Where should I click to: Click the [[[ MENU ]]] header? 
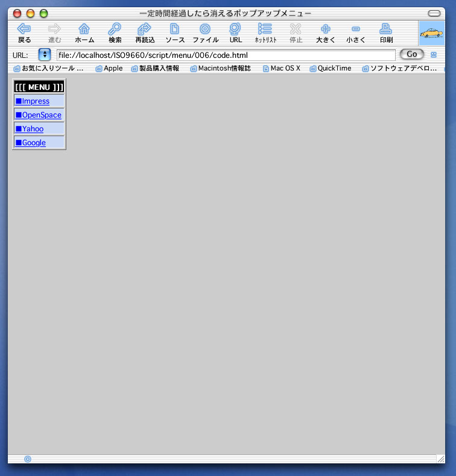[x=39, y=87]
